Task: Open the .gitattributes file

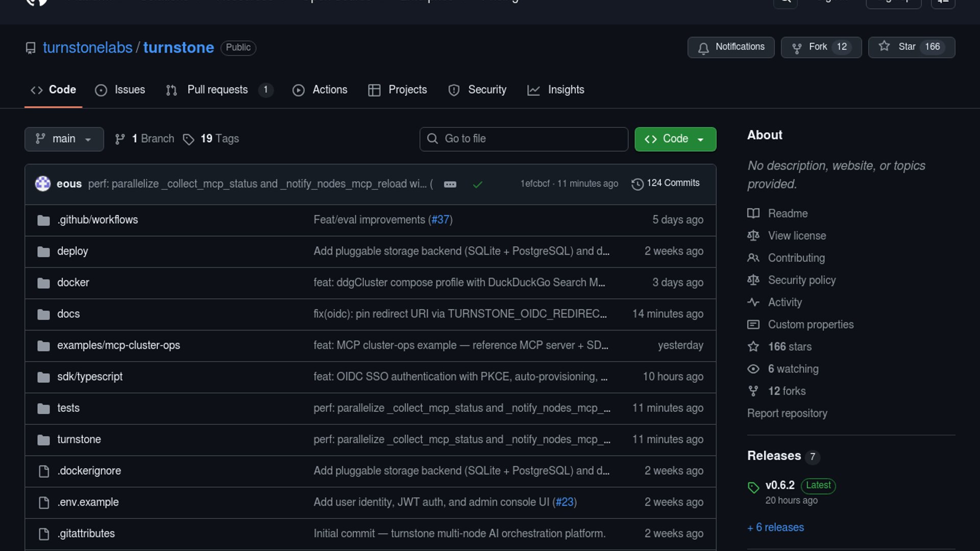Action: 86,534
